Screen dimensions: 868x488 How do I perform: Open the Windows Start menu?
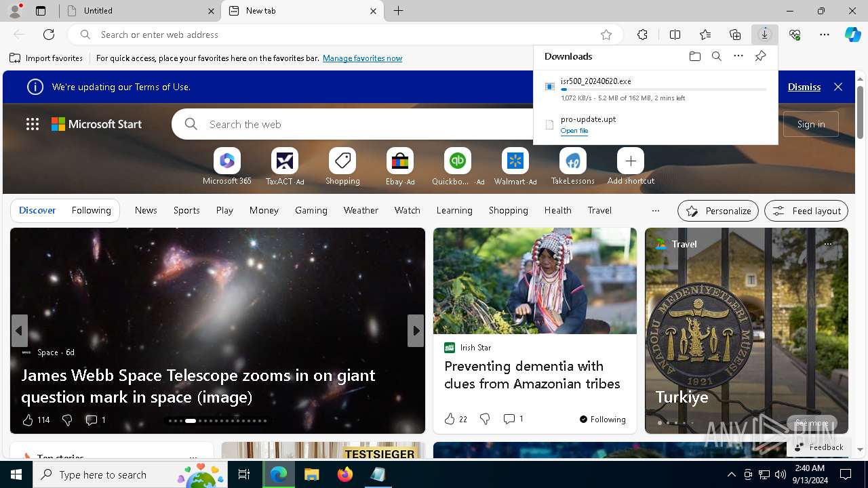pyautogui.click(x=16, y=474)
